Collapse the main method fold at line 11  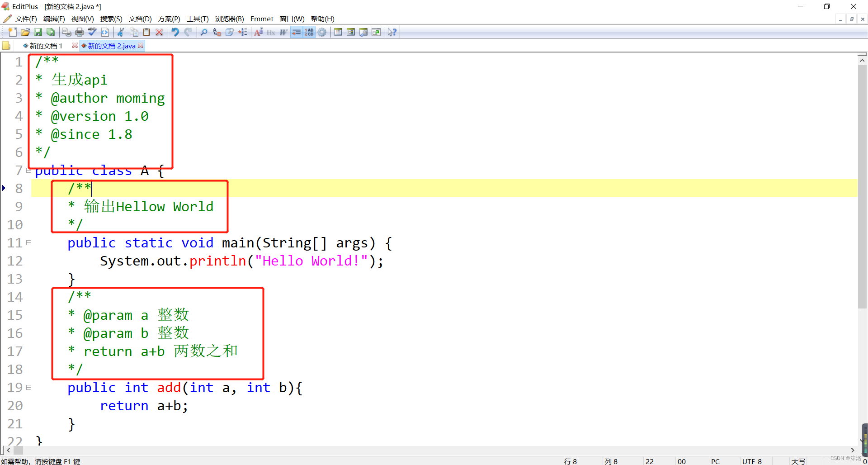coord(28,243)
